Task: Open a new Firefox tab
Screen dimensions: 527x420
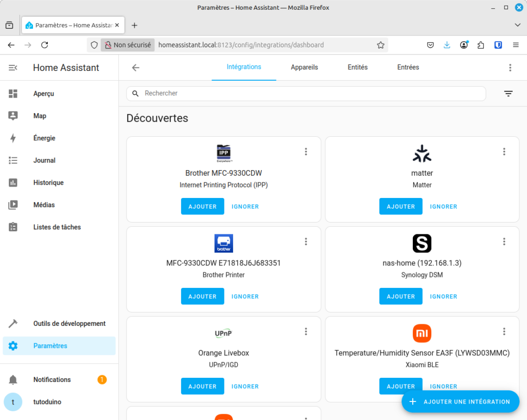Action: click(134, 25)
